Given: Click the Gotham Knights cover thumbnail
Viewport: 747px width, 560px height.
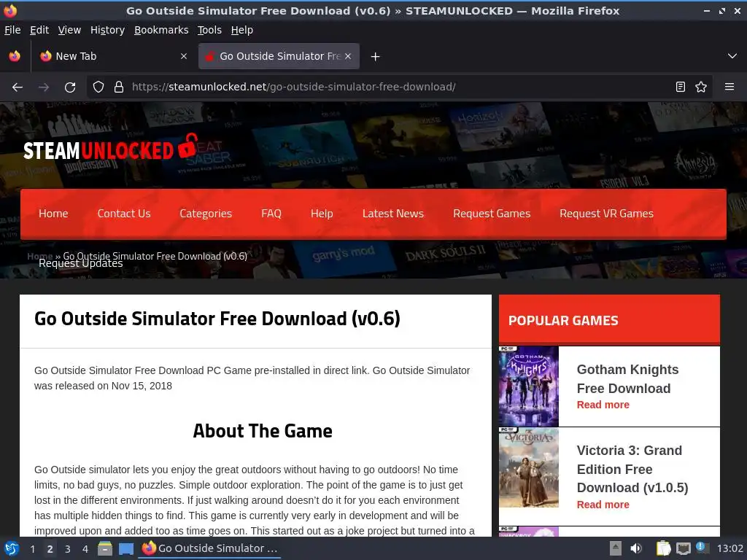Looking at the screenshot, I should coord(528,386).
